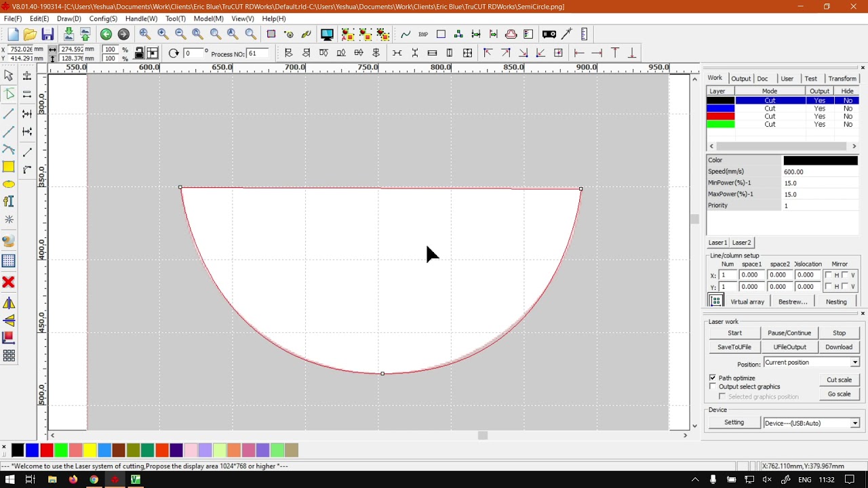Viewport: 868px width, 488px height.
Task: Select the yellow rectangle draw tool
Action: (9, 167)
